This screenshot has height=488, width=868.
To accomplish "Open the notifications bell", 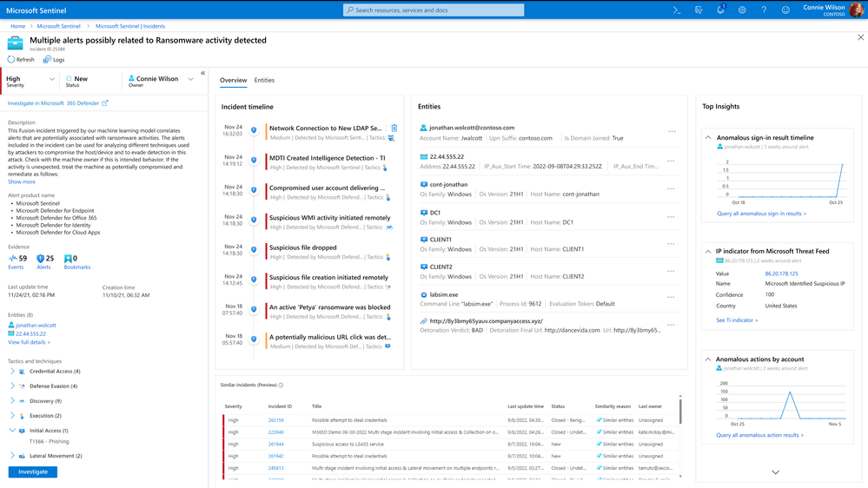I will [x=720, y=10].
